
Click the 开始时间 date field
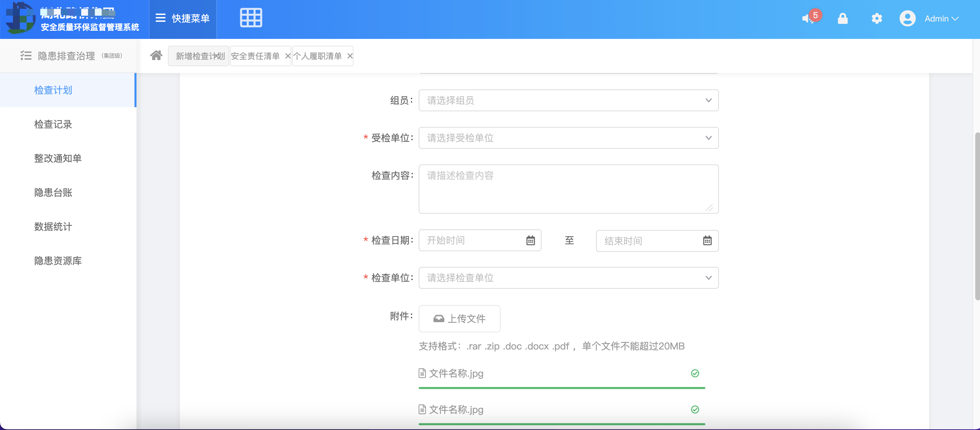480,241
